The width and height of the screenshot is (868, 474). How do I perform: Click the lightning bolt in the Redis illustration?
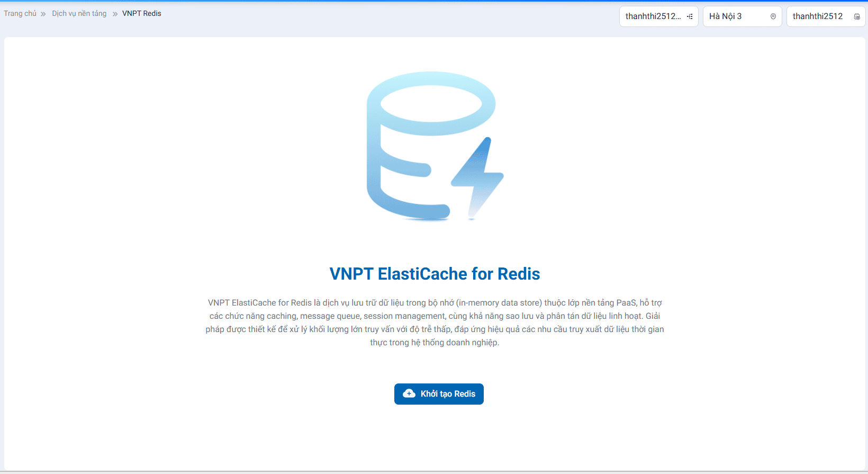478,177
